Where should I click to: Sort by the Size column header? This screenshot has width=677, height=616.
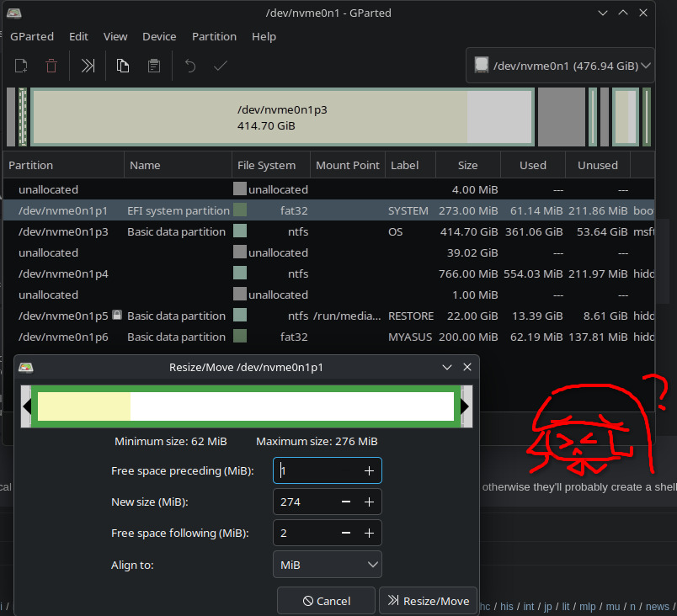pos(468,165)
